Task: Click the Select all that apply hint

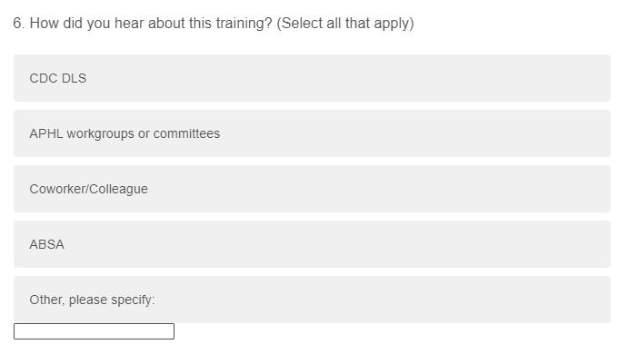Action: point(346,24)
